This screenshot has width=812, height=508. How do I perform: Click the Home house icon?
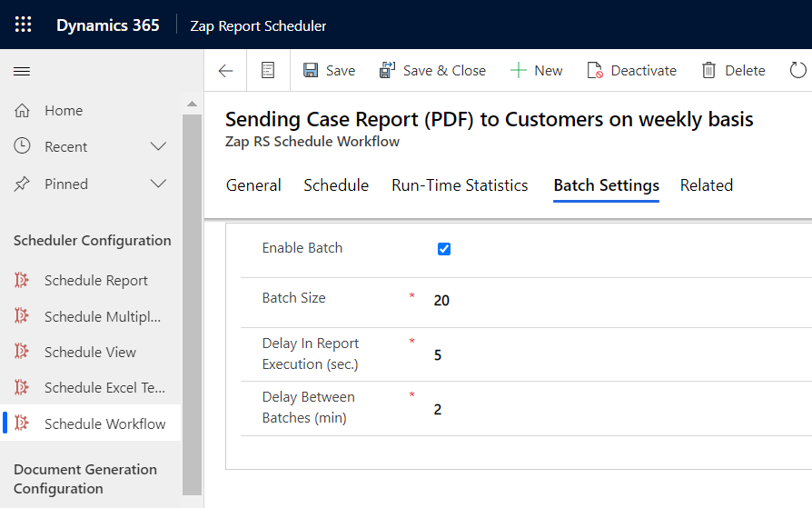click(x=23, y=110)
